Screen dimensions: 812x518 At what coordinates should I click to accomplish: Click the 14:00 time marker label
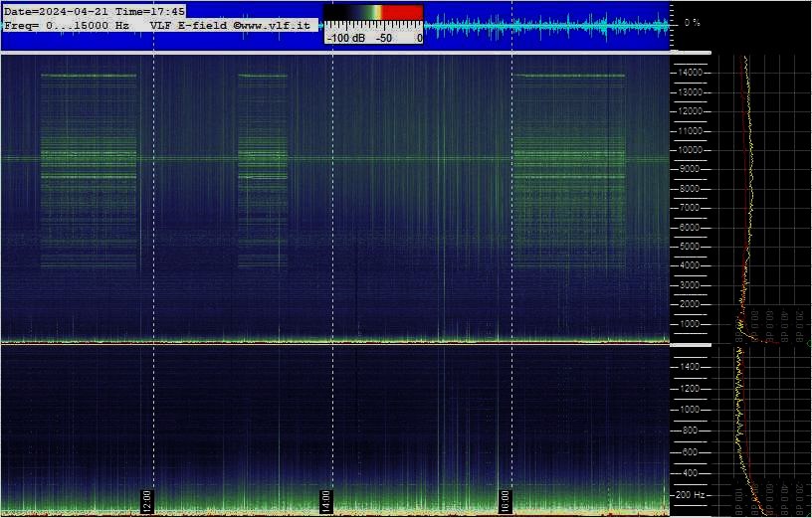pyautogui.click(x=325, y=502)
